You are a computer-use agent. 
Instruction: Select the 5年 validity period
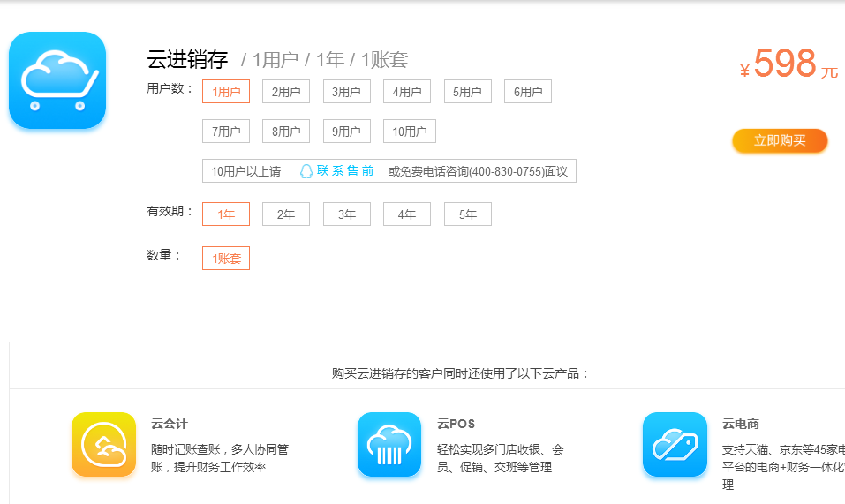[x=468, y=214]
